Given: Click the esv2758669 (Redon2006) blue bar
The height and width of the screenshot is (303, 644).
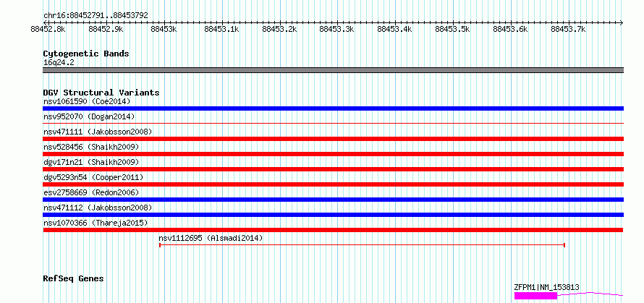Looking at the screenshot, I should point(333,200).
